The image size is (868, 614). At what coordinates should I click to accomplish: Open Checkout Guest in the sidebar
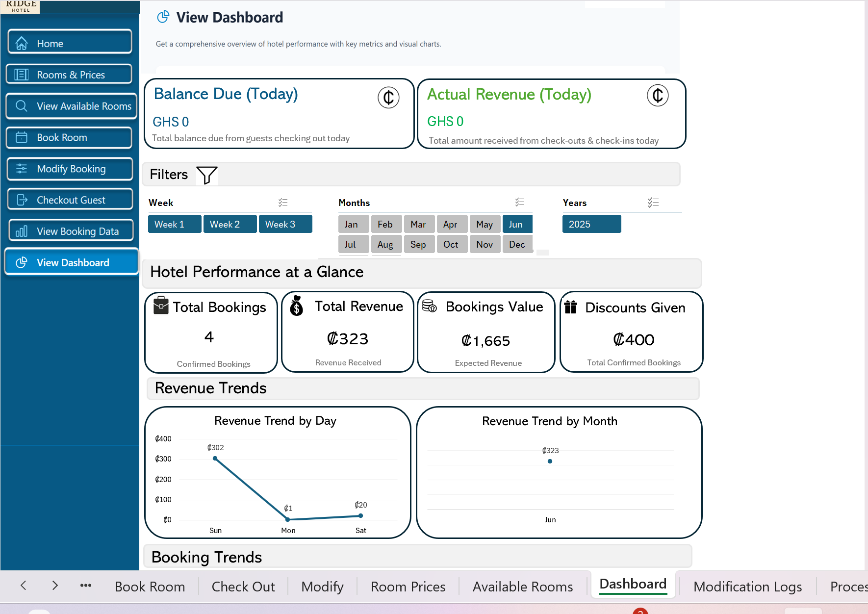click(70, 200)
